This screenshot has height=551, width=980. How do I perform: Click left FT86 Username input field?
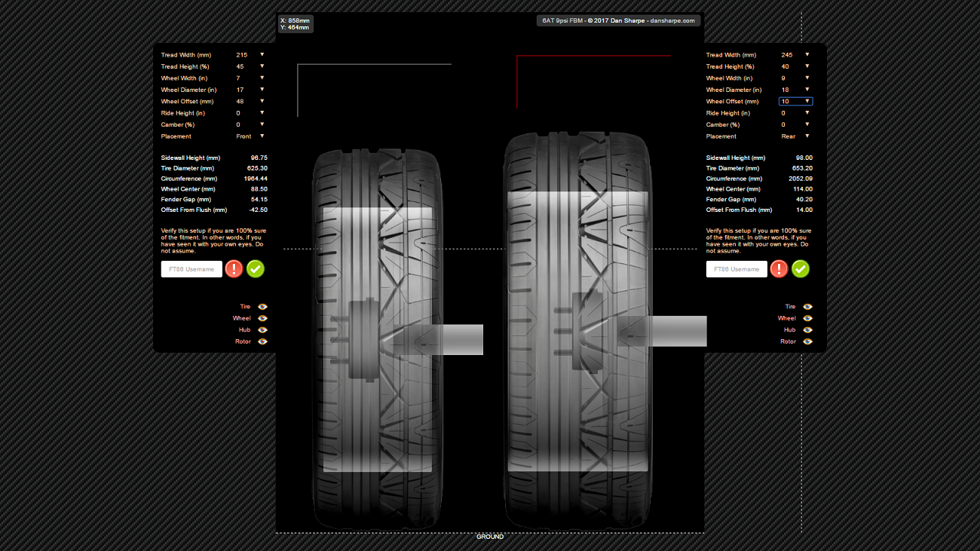click(x=191, y=269)
